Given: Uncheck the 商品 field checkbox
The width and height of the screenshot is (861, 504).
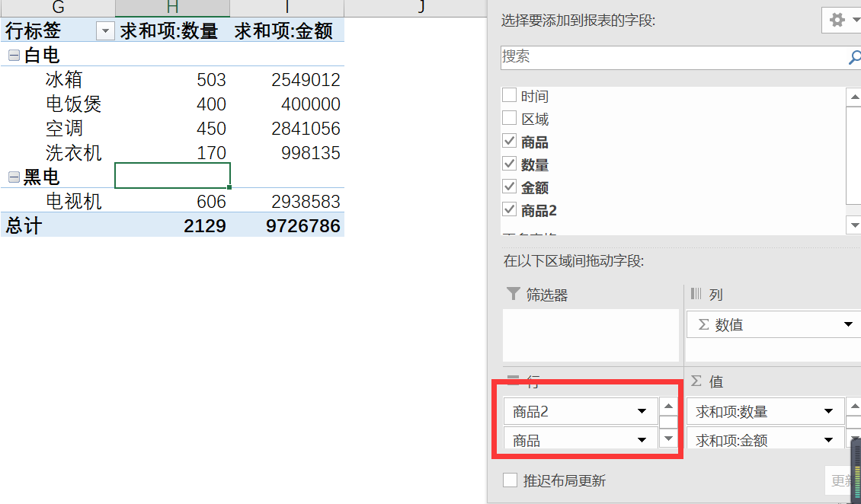Looking at the screenshot, I should pos(509,141).
